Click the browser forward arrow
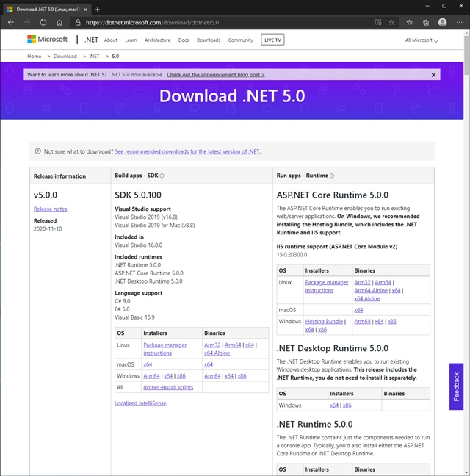Viewport: 470px width, 476px height. coord(27,22)
